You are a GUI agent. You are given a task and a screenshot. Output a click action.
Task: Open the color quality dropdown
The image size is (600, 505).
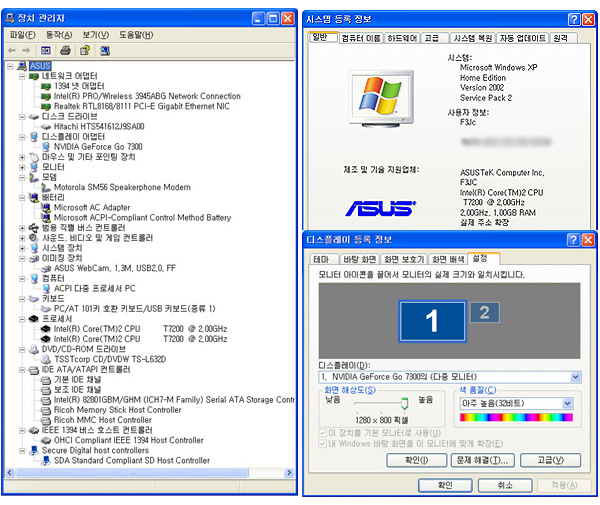[567, 403]
